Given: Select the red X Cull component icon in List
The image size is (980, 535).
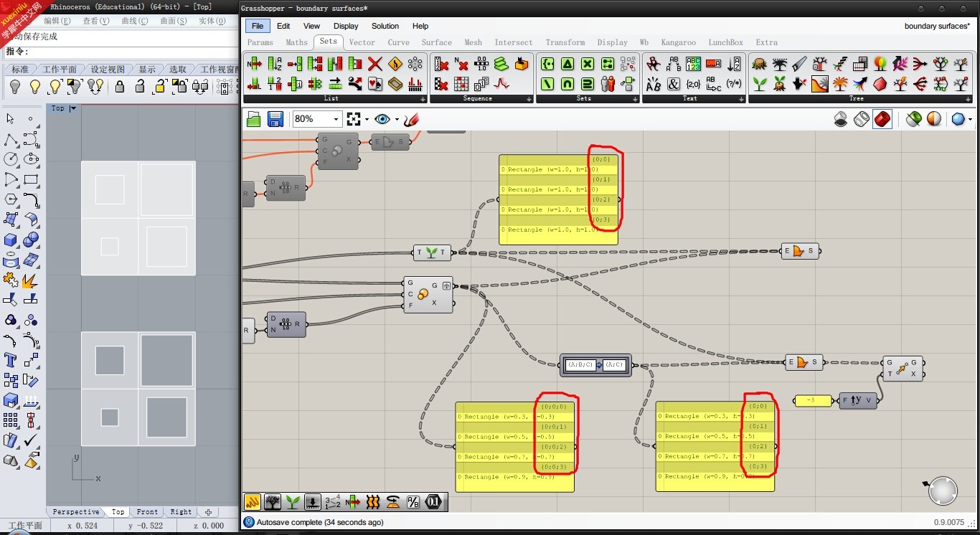Looking at the screenshot, I should 375,64.
